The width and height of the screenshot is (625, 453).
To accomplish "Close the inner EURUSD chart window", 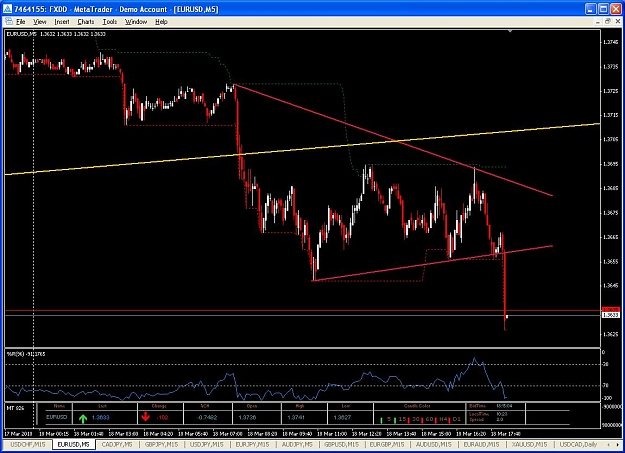I will [x=617, y=22].
